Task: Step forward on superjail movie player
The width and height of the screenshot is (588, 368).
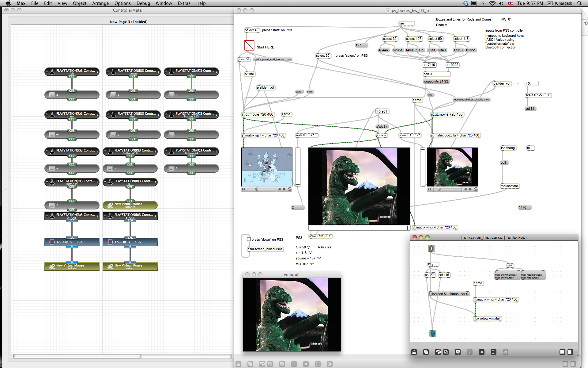Action: coord(284,189)
